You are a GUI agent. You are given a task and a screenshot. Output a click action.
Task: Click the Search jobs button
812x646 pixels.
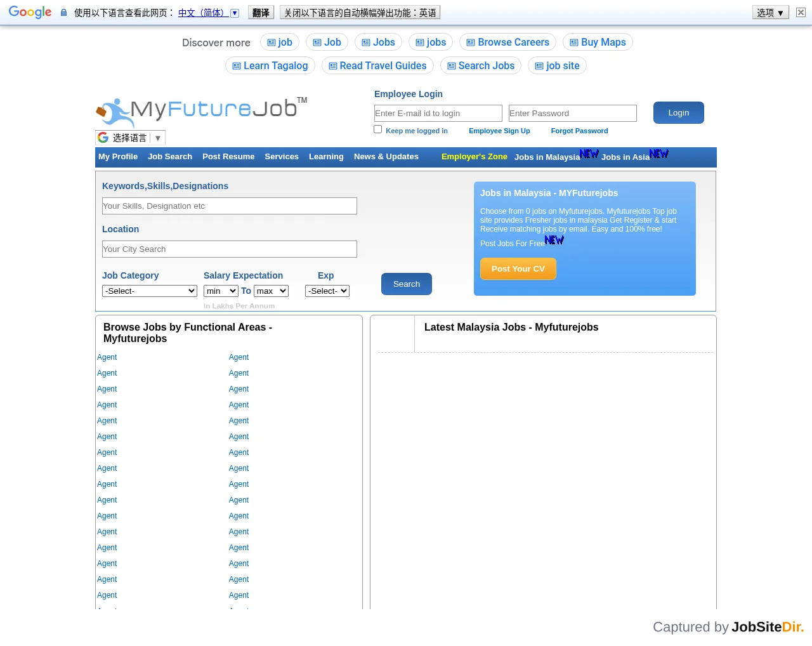click(x=407, y=284)
